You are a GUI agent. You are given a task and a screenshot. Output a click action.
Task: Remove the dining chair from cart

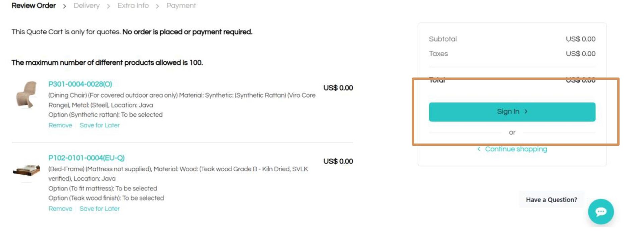60,125
